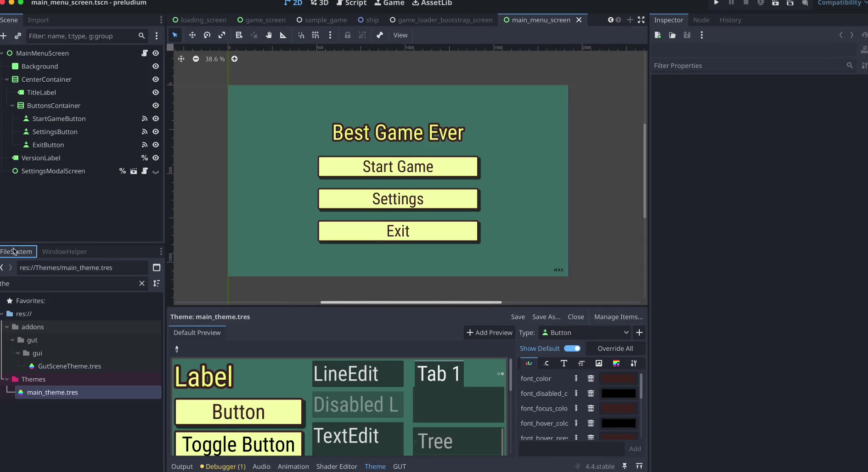The width and height of the screenshot is (868, 472).
Task: Toggle visibility of the ExitButton node
Action: pos(156,145)
